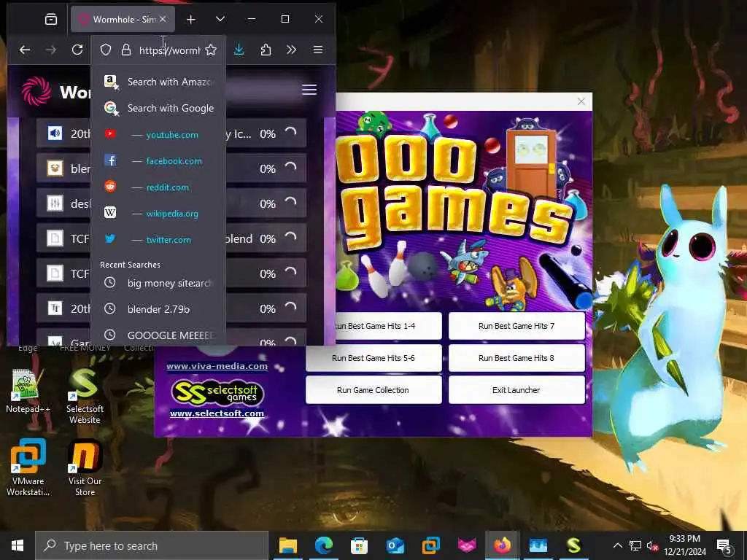Click Exit Launcher button

(516, 390)
